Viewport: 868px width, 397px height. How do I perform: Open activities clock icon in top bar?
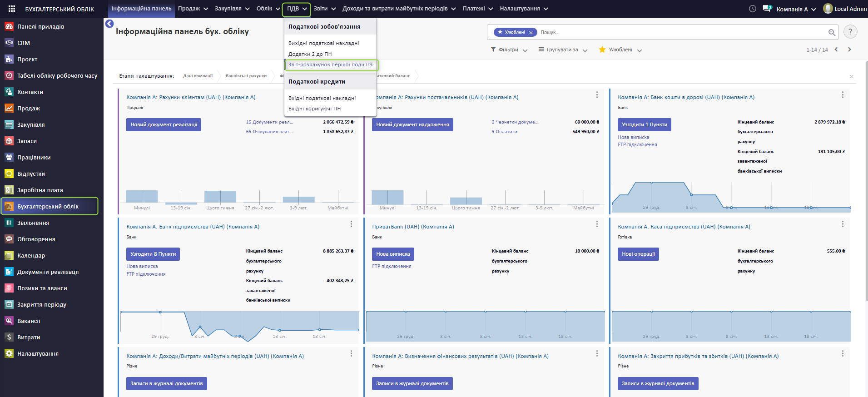coord(753,9)
